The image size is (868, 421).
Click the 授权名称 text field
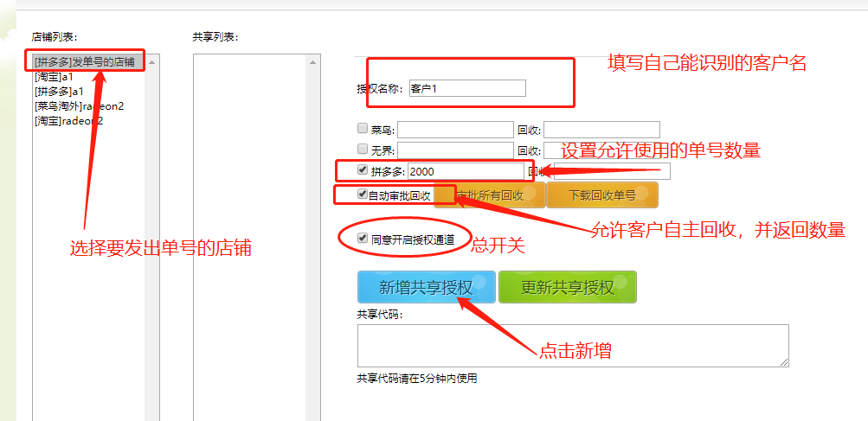[466, 88]
